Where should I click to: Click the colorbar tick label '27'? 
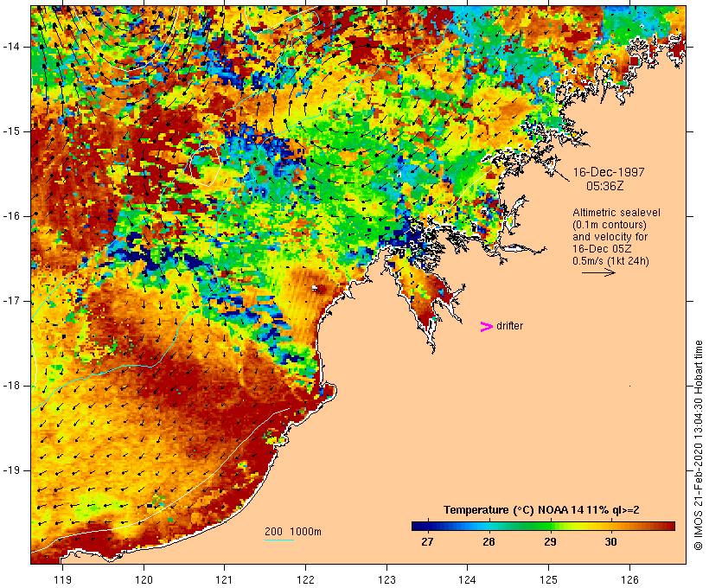(427, 541)
